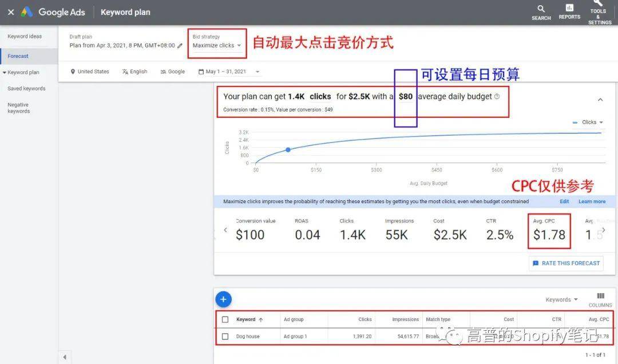Tick the select-all checkbox in Keyword header
This screenshot has height=364, width=618.
[225, 319]
